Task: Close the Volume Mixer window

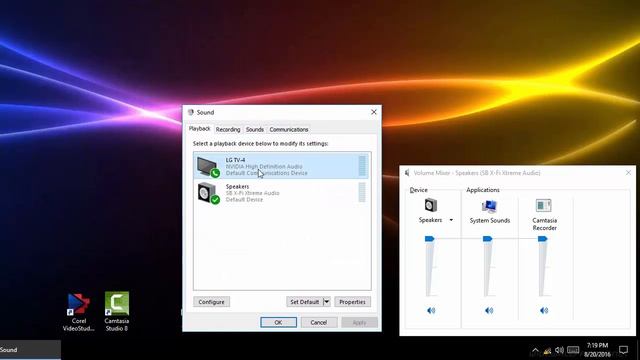Action: 628,173
